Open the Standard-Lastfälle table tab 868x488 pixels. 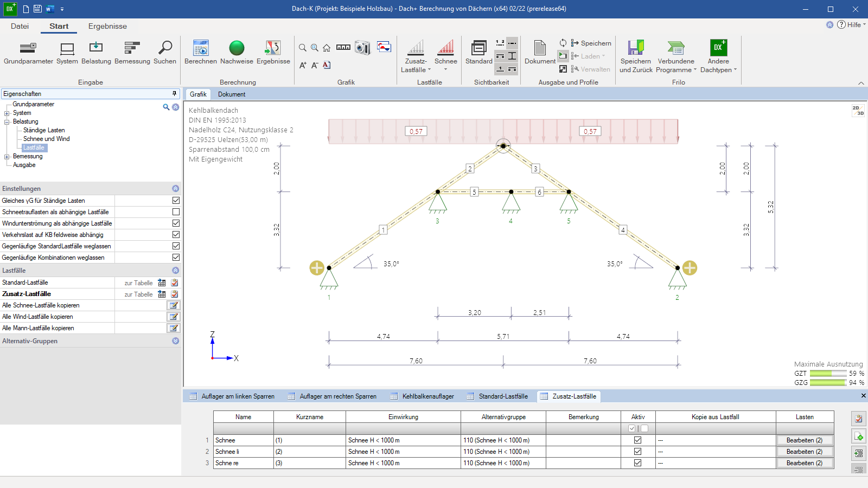click(497, 396)
